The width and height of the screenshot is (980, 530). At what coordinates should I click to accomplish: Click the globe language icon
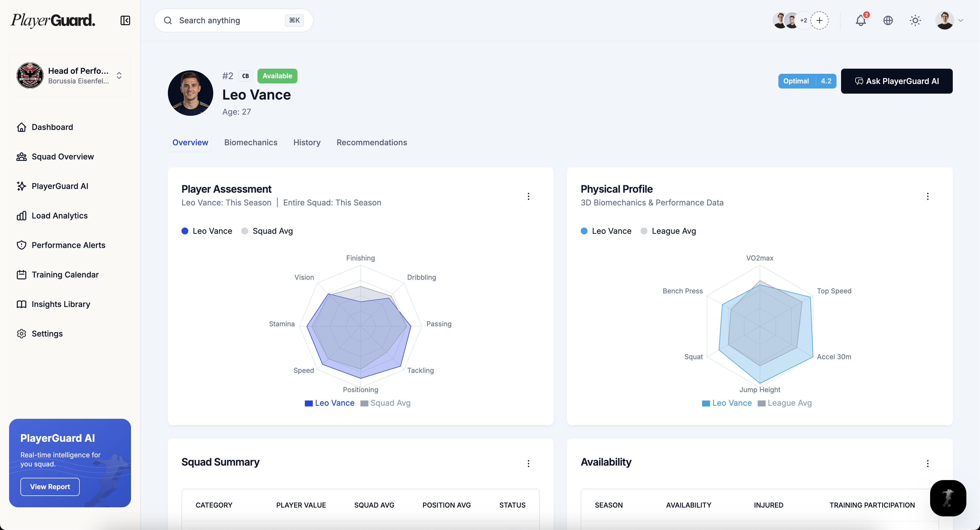pyautogui.click(x=888, y=20)
